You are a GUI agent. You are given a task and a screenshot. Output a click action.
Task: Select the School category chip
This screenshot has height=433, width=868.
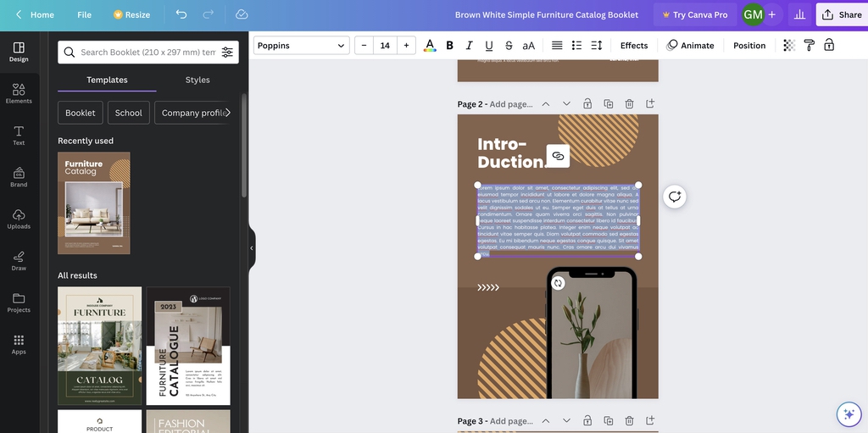129,113
